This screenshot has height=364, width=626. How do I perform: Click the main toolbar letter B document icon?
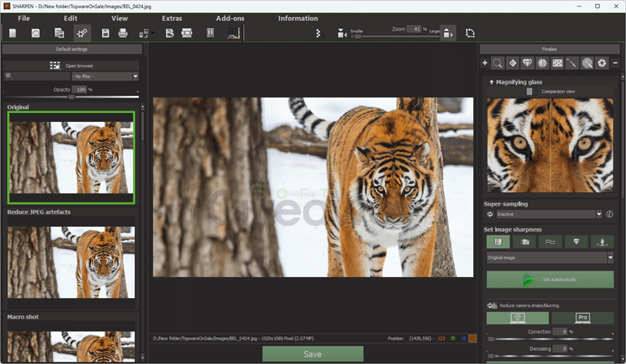click(x=170, y=33)
